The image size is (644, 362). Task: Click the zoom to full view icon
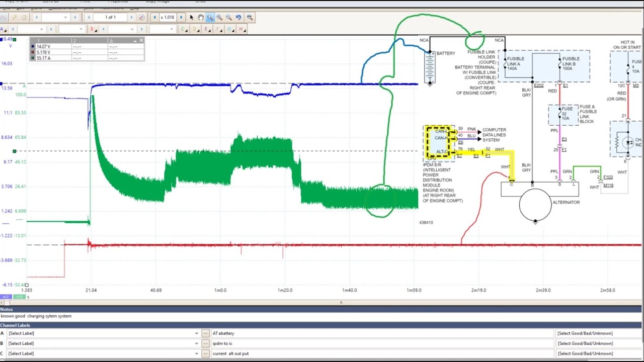pos(250,18)
